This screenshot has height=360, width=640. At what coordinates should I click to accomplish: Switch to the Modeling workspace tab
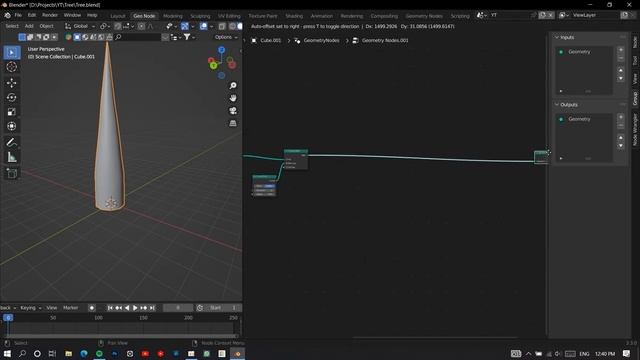173,16
